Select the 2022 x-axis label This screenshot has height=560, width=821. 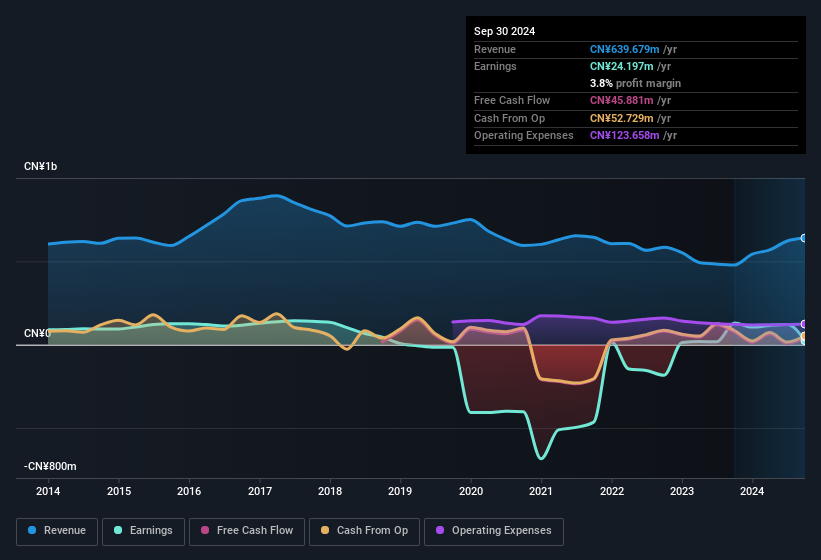[x=612, y=491]
